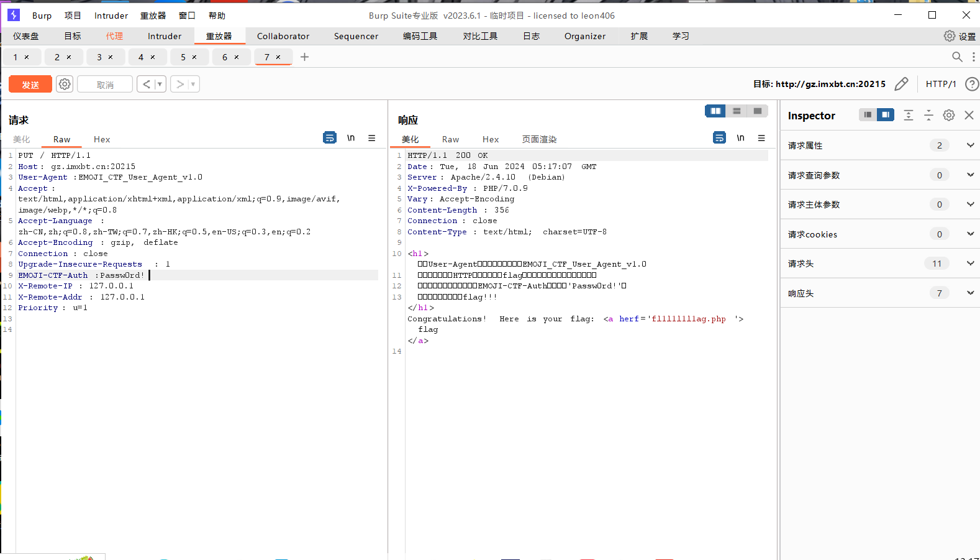The width and height of the screenshot is (980, 560).
Task: Open the help icon next to HTTP/1
Action: point(972,84)
